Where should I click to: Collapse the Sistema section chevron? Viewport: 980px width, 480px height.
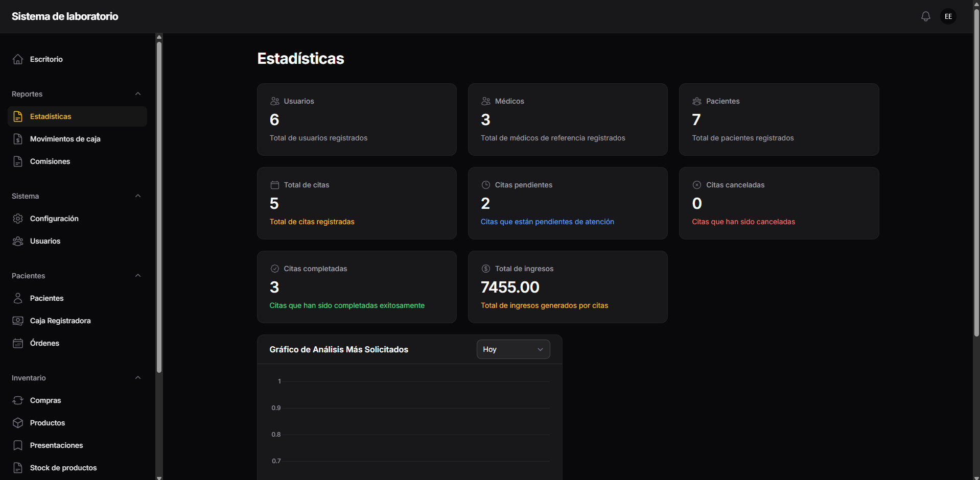[x=137, y=196]
